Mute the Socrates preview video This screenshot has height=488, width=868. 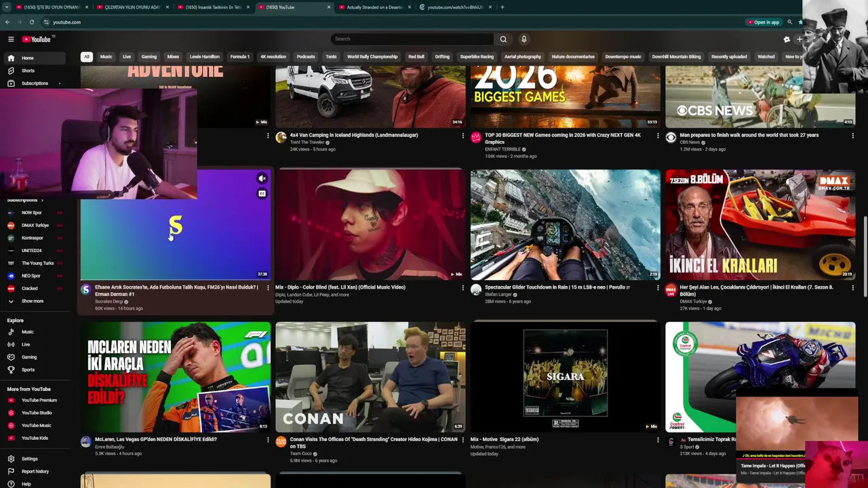[x=262, y=179]
